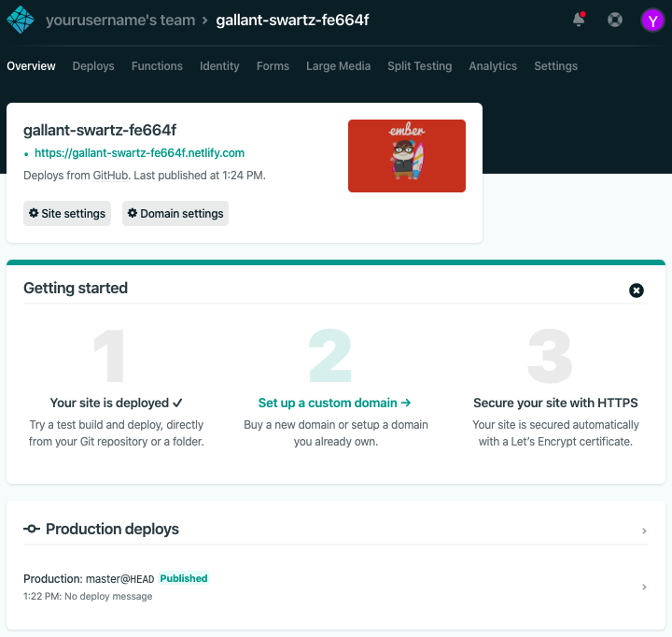The image size is (672, 637).
Task: Go to yourusername's team breadcrumb
Action: [x=120, y=20]
